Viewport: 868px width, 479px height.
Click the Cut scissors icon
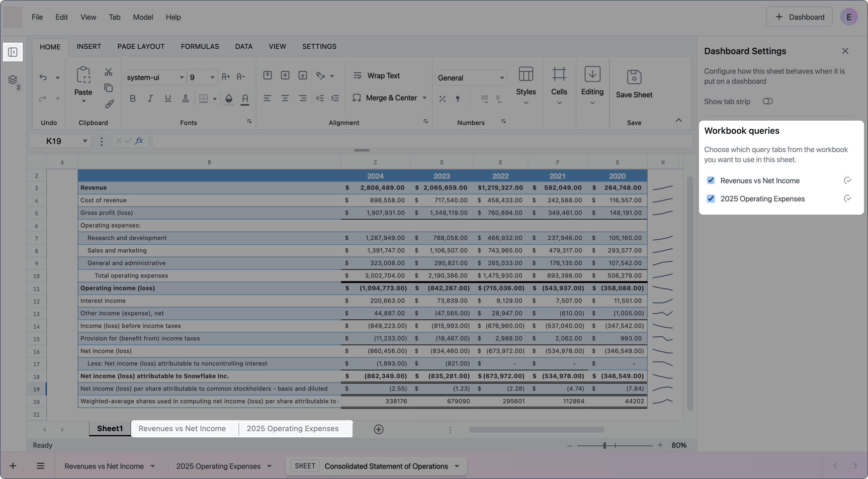[x=109, y=72]
